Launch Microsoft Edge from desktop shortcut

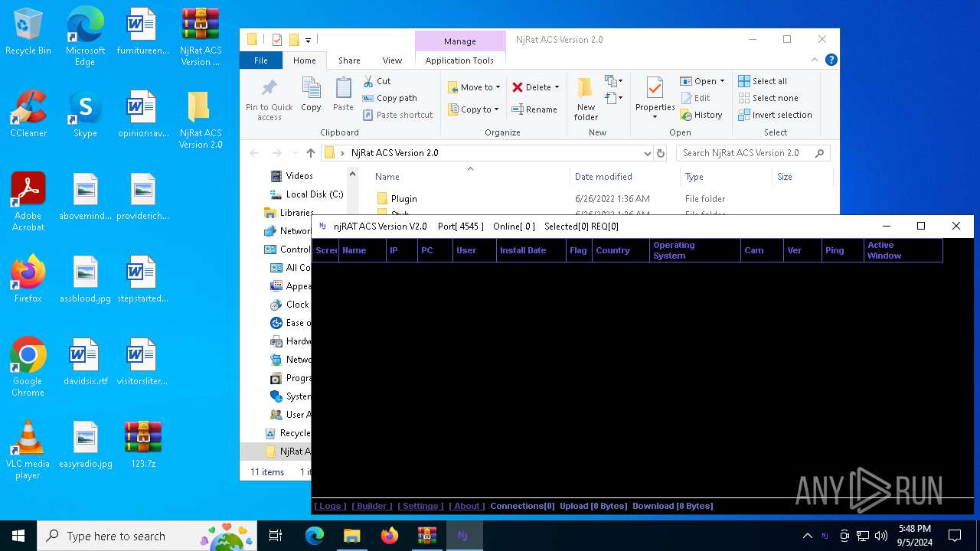pyautogui.click(x=85, y=37)
